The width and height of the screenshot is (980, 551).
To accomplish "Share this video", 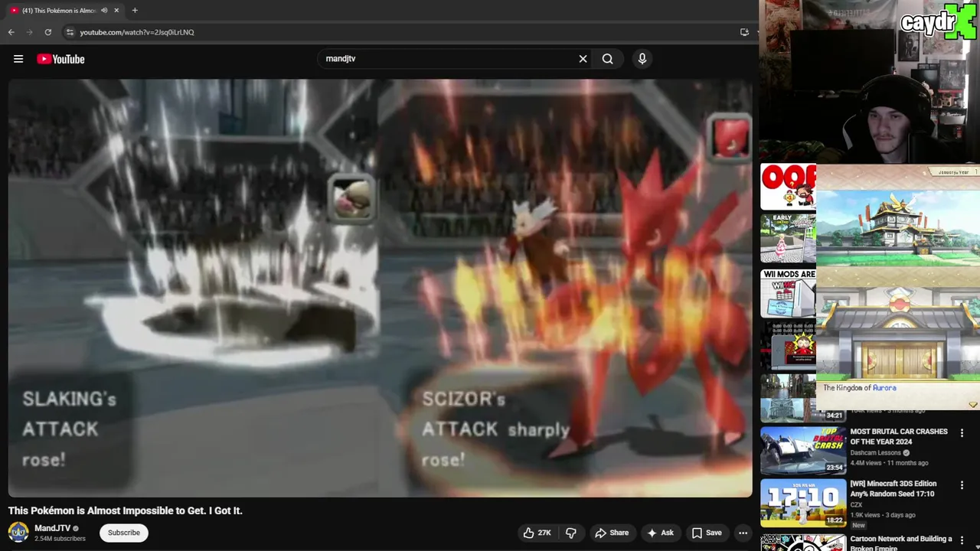I will [612, 533].
